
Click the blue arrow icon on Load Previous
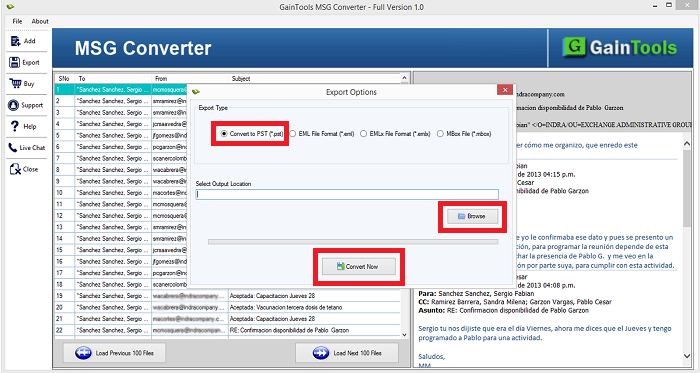(x=83, y=353)
